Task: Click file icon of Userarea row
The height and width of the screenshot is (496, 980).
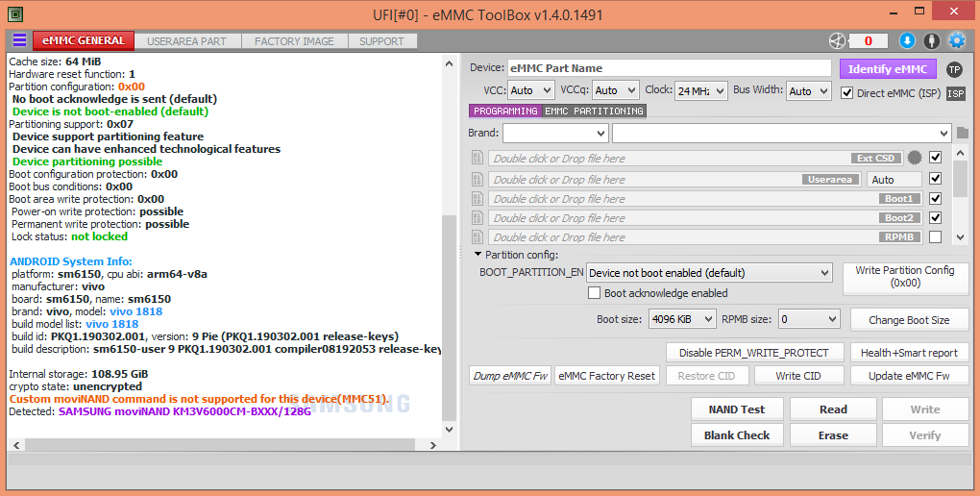Action: point(478,180)
